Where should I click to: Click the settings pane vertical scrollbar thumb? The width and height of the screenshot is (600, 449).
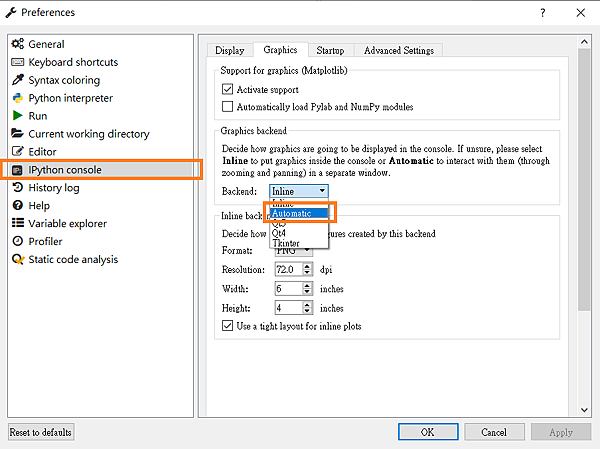coord(584,180)
